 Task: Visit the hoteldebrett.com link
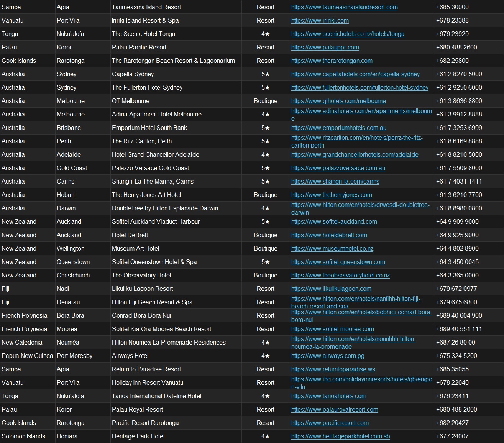(x=329, y=235)
